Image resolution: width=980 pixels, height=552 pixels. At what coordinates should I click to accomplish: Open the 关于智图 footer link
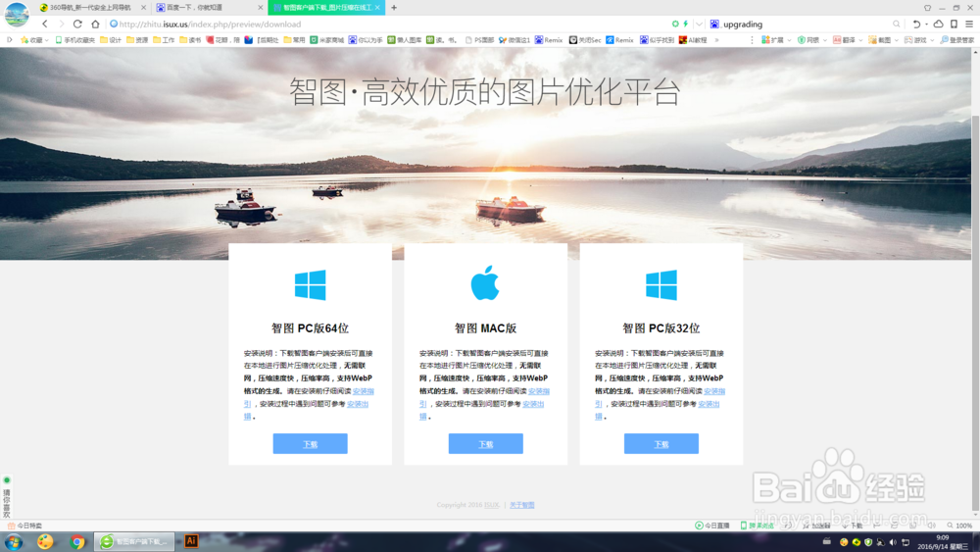[522, 505]
